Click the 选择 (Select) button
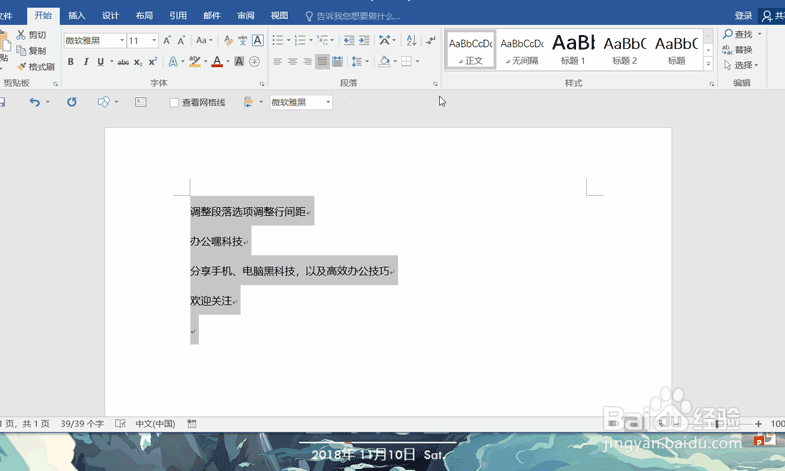This screenshot has height=471, width=785. (741, 65)
